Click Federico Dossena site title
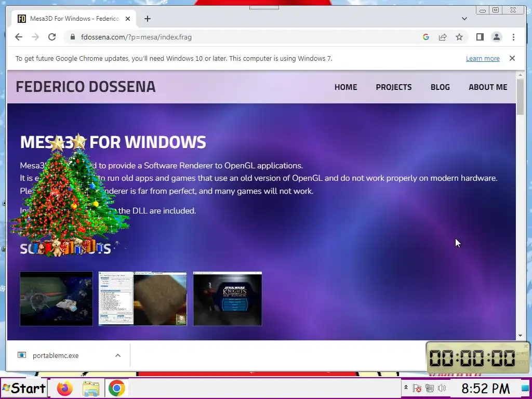532x399 pixels. coord(86,87)
